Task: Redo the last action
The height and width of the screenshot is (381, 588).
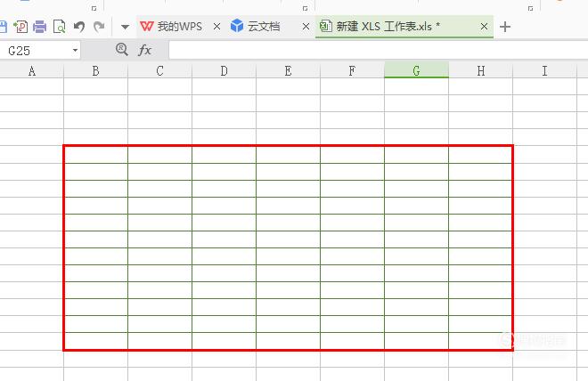Action: click(x=99, y=27)
